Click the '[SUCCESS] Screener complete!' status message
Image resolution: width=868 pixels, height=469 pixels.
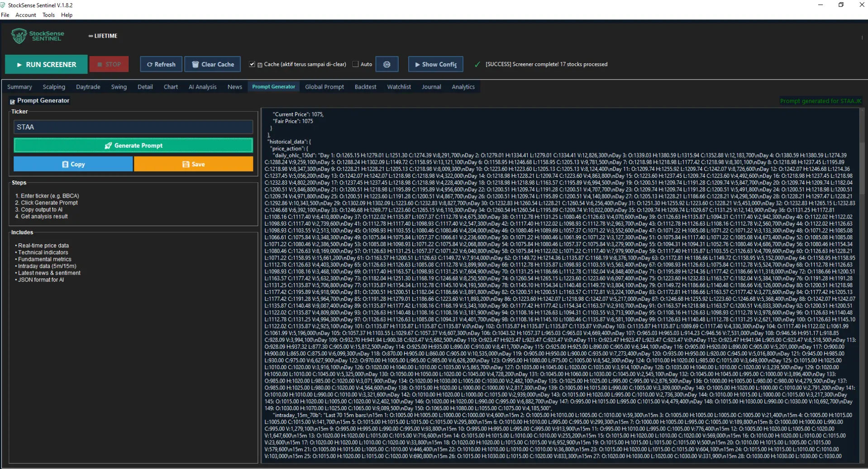coord(546,64)
